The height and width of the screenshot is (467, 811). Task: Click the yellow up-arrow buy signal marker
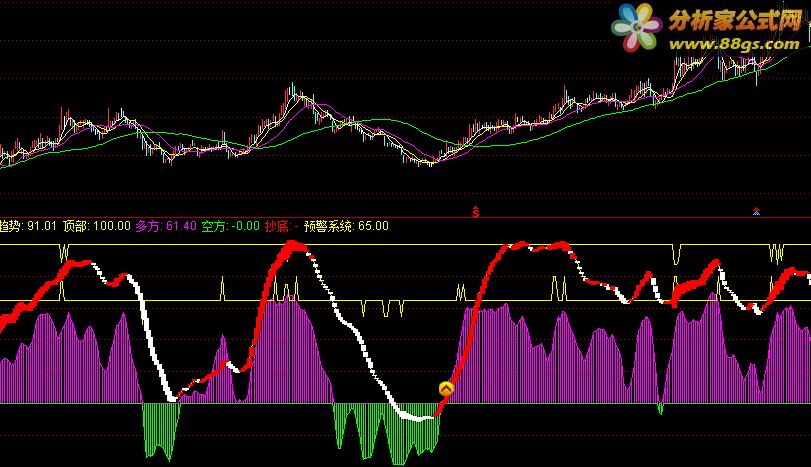[x=446, y=388]
